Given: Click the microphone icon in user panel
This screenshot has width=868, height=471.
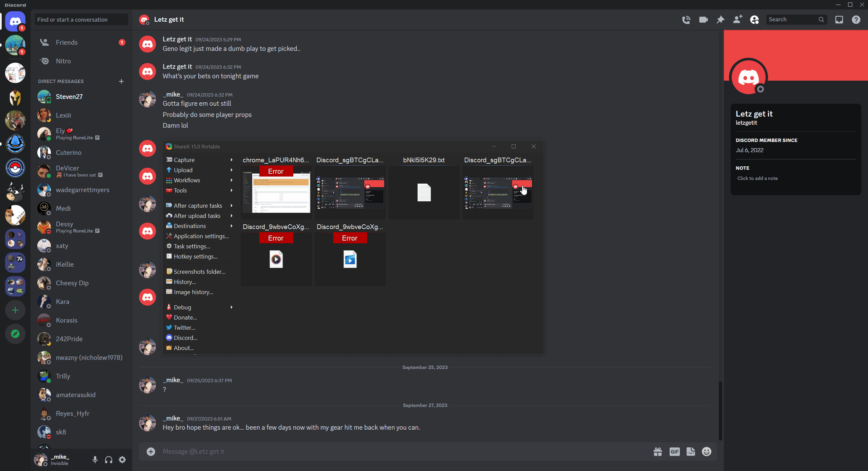Looking at the screenshot, I should [95, 459].
